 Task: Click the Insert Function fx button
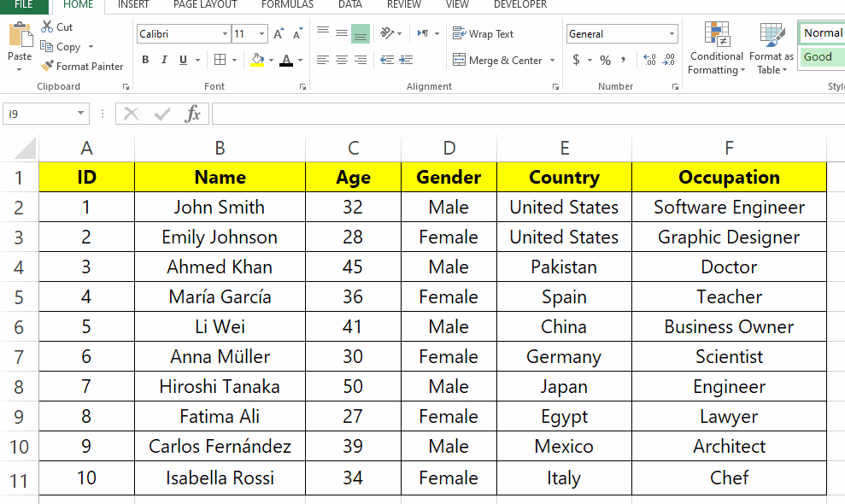click(x=195, y=113)
